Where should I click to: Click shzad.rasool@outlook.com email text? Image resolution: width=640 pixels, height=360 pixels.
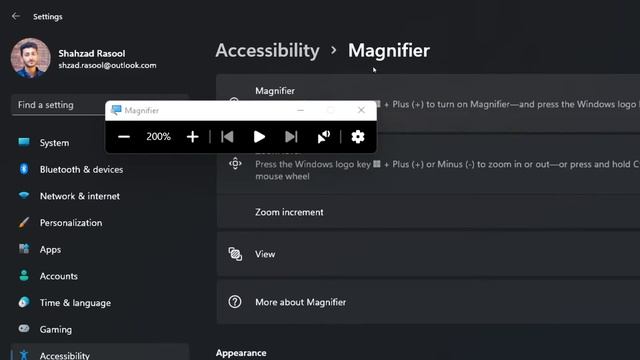107,65
